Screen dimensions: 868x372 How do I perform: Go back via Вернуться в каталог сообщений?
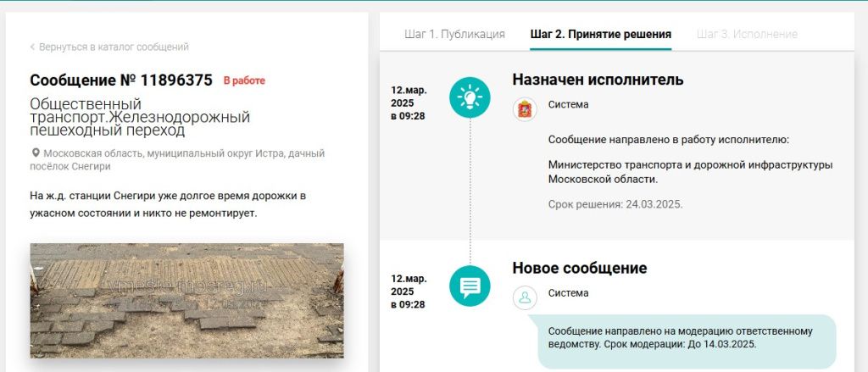pyautogui.click(x=114, y=47)
